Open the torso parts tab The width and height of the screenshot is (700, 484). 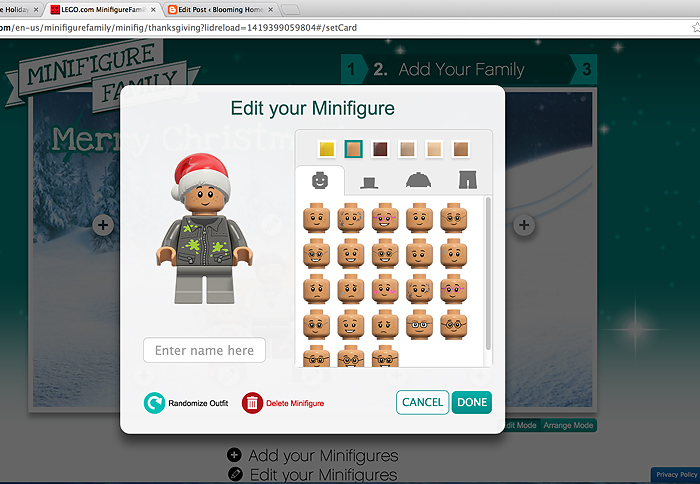(x=418, y=180)
